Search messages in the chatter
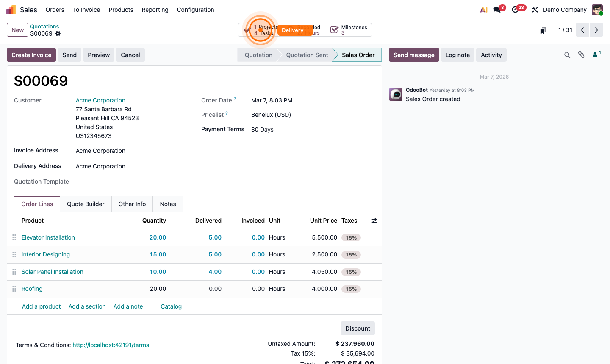610x364 pixels. click(x=567, y=55)
